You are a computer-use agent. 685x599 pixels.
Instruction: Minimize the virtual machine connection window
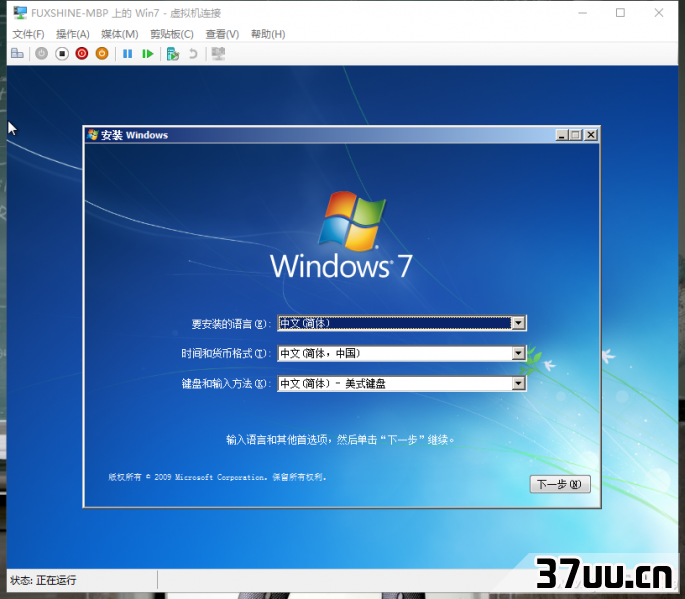[582, 13]
